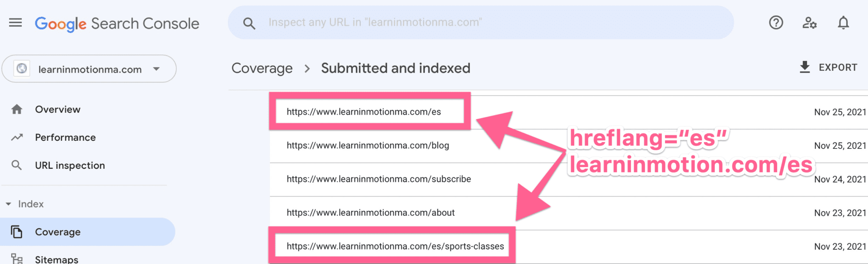The width and height of the screenshot is (868, 264).
Task: Select the learninmotionma.com/subscribe row
Action: pyautogui.click(x=568, y=179)
